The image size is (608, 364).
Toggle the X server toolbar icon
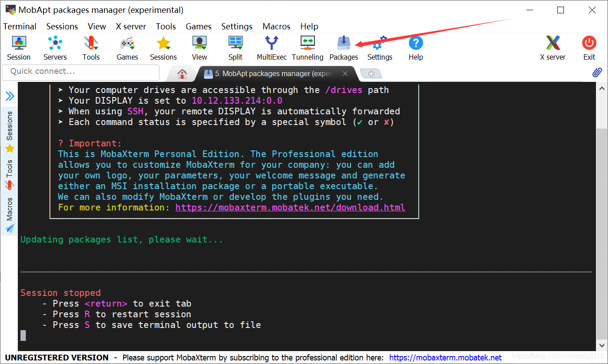click(x=553, y=48)
